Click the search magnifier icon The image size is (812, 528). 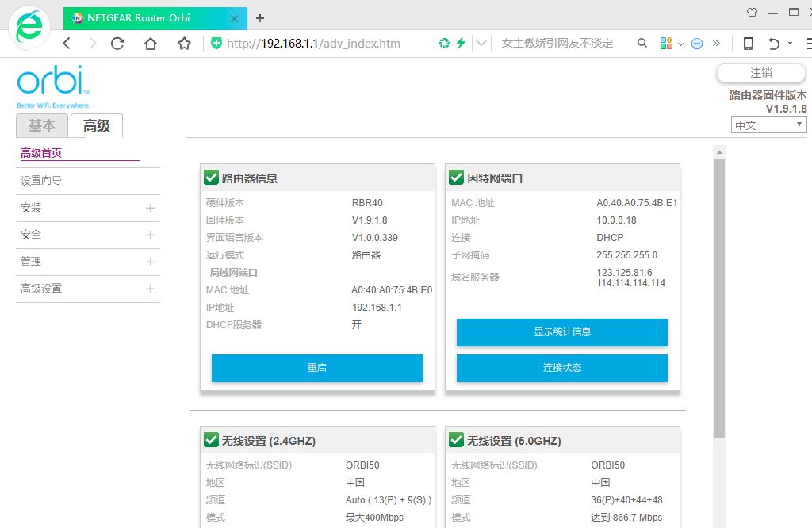[642, 44]
